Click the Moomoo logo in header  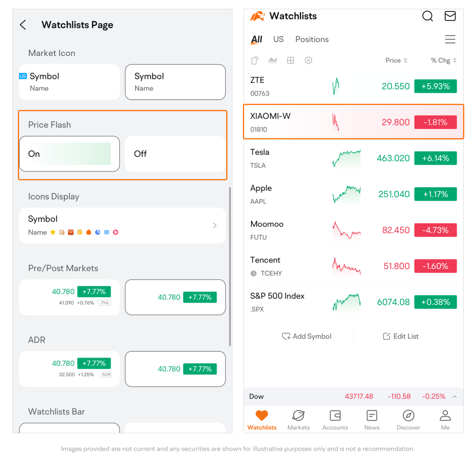pyautogui.click(x=258, y=16)
